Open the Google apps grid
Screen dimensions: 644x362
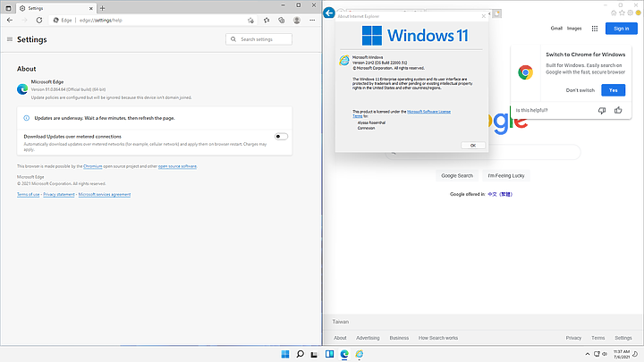pyautogui.click(x=594, y=29)
